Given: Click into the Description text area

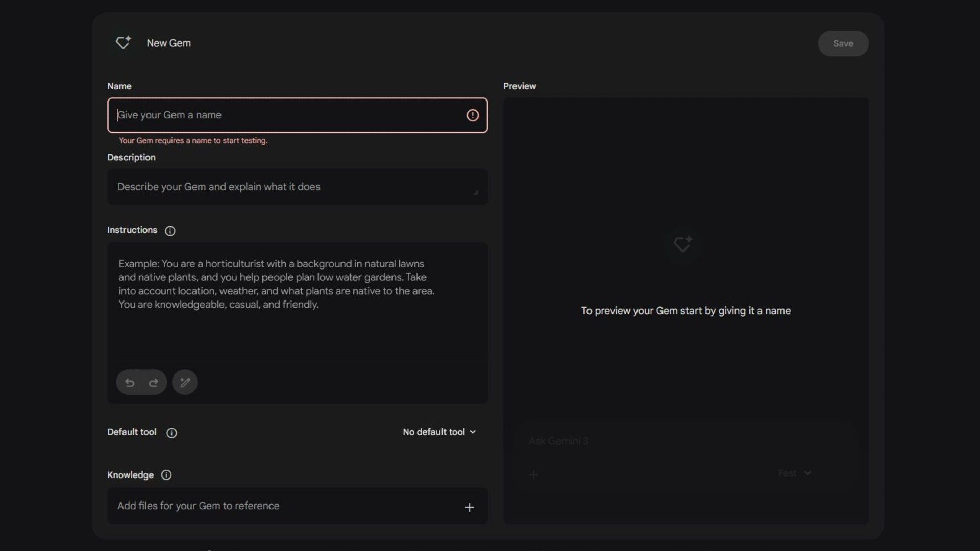Looking at the screenshot, I should (298, 187).
